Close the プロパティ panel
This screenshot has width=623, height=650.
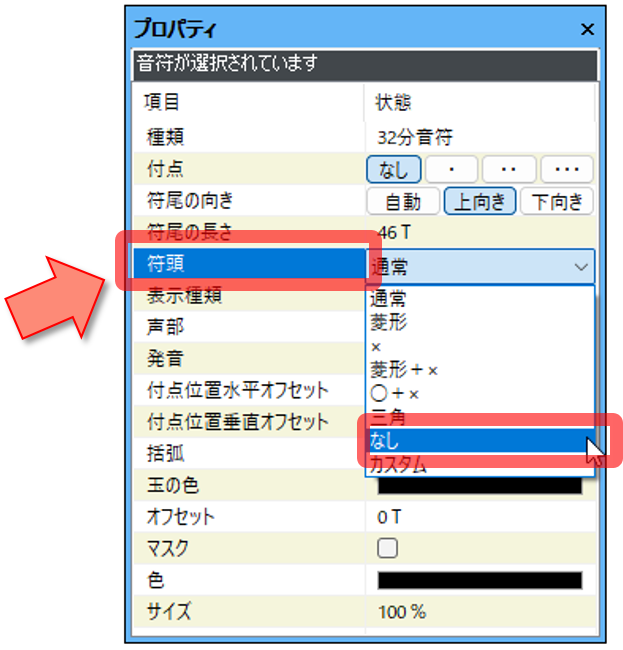tap(587, 29)
